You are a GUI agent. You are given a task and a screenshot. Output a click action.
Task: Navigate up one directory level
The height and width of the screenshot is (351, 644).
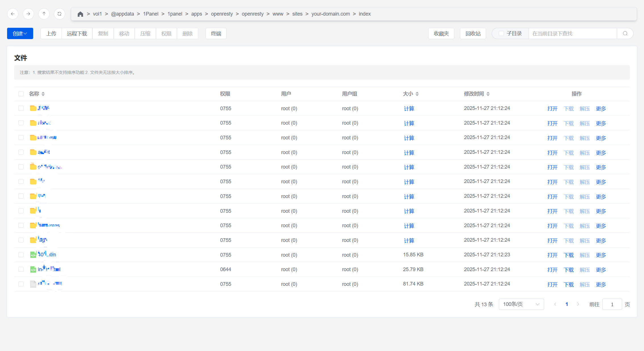point(44,14)
